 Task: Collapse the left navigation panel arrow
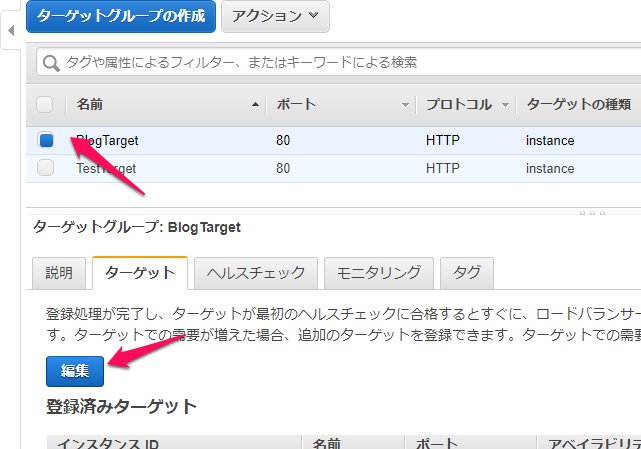(x=10, y=31)
